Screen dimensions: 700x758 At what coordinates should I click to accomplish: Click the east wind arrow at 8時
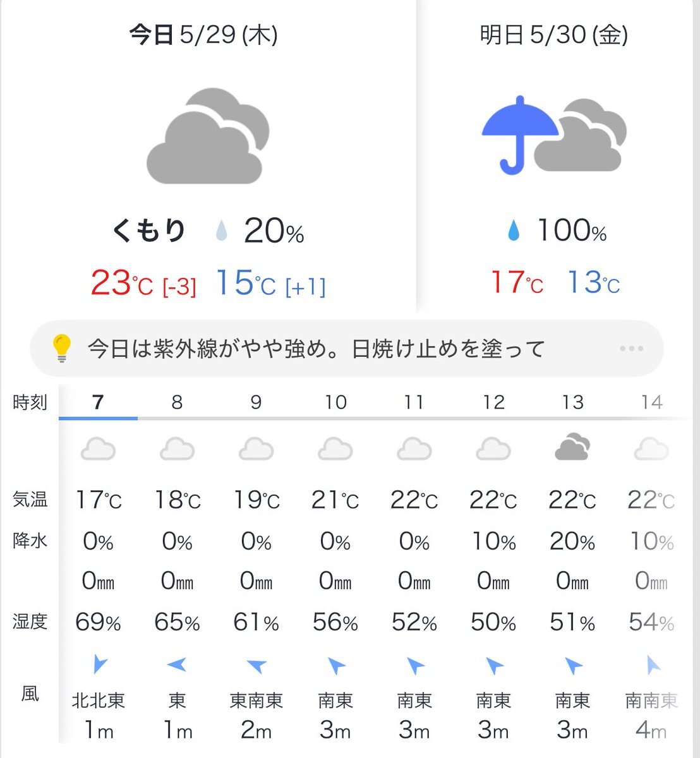(x=177, y=665)
